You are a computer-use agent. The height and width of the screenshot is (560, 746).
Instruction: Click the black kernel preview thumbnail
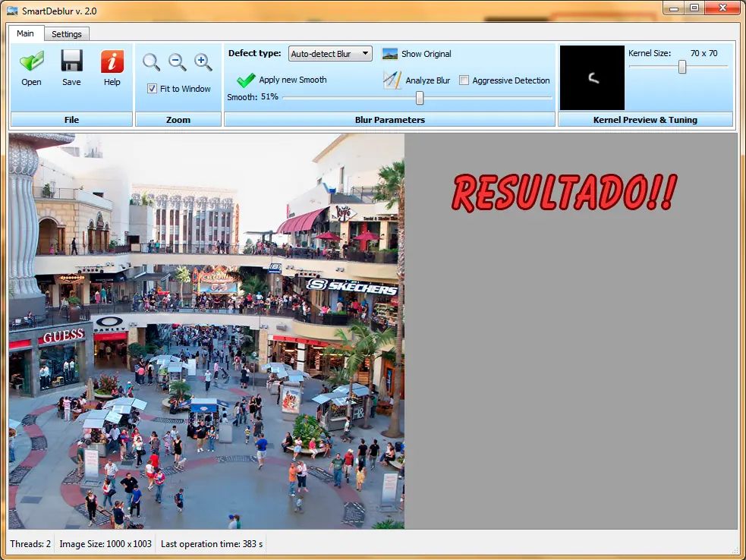593,78
